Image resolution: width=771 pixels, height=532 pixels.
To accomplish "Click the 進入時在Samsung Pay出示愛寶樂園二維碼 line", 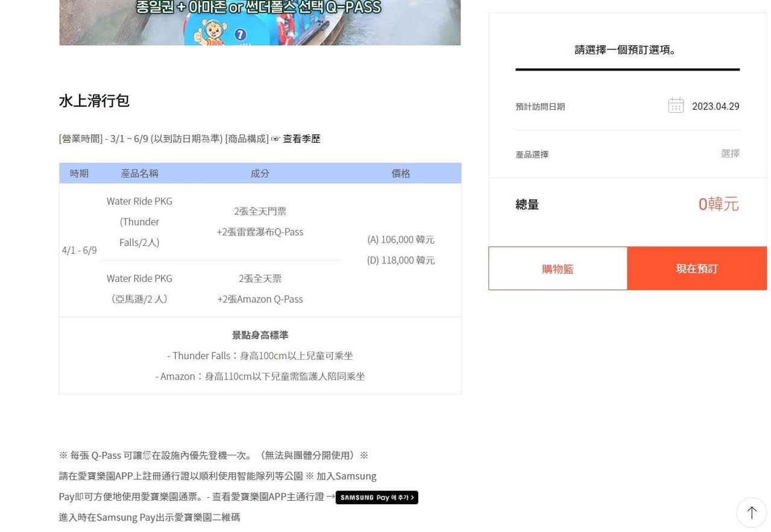I will click(149, 517).
